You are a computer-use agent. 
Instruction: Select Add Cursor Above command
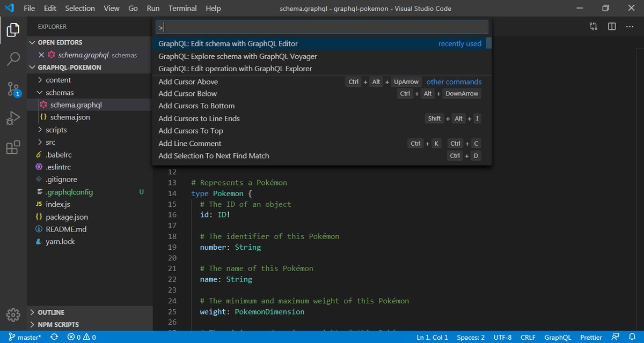point(319,81)
